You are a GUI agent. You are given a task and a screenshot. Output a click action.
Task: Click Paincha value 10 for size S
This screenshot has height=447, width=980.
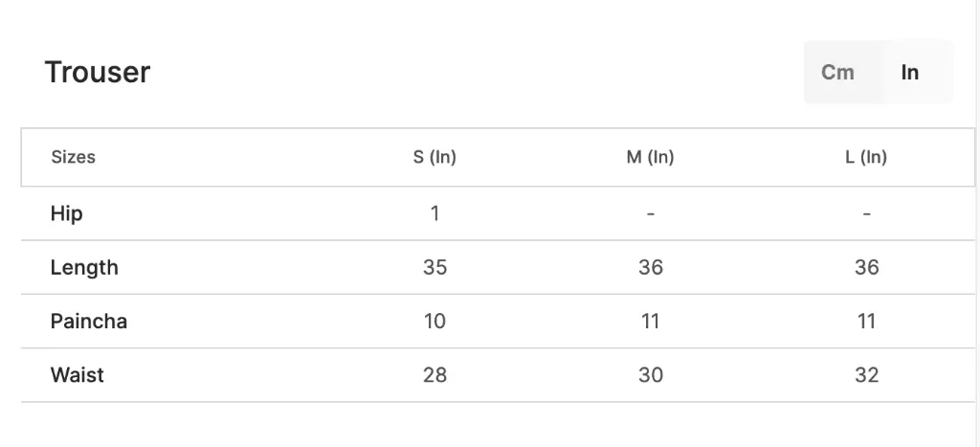[x=435, y=322]
